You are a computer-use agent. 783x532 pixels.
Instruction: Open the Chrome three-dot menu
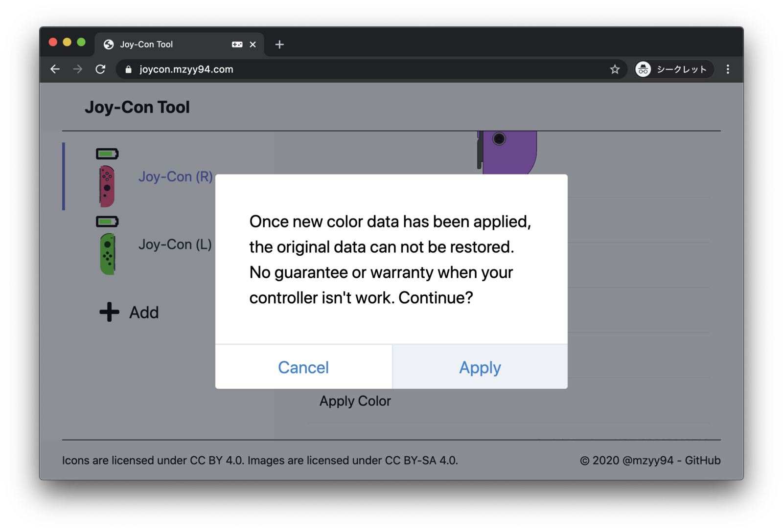[x=728, y=69]
